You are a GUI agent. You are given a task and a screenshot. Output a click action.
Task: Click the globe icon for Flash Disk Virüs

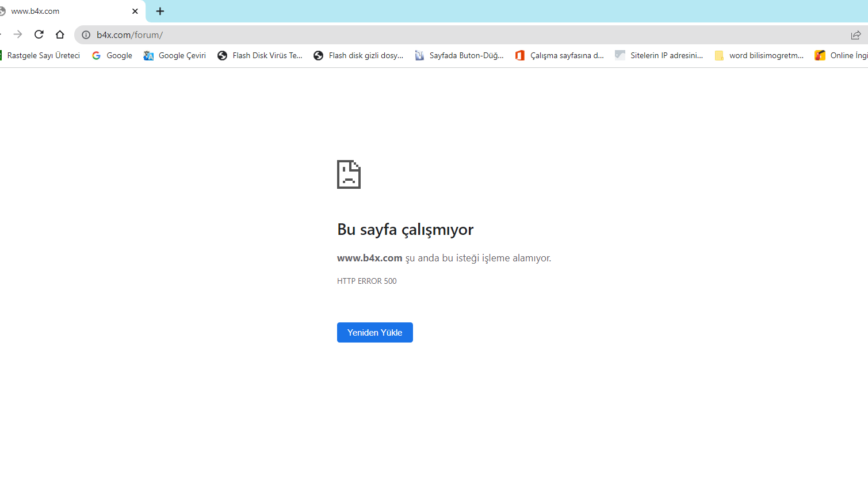[x=222, y=55]
